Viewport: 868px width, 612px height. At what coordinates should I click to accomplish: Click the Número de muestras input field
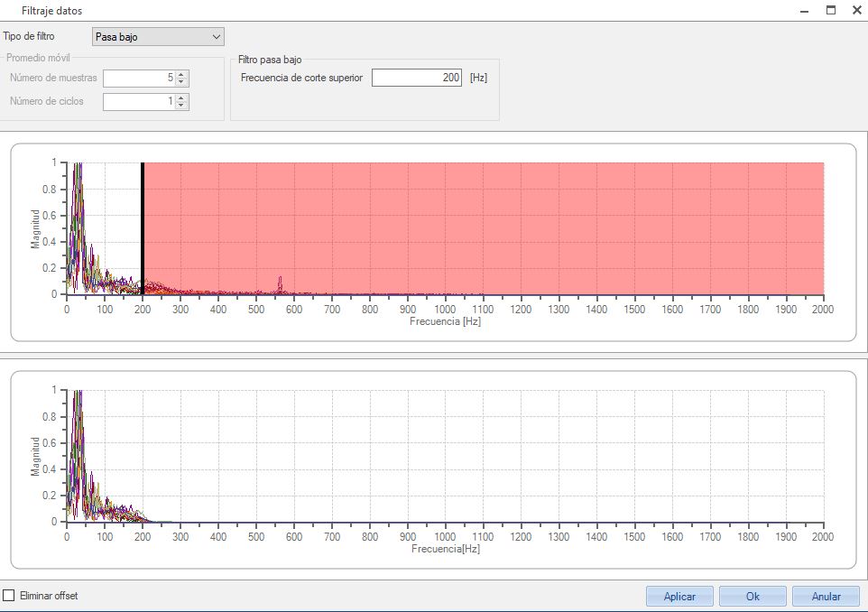[x=139, y=79]
